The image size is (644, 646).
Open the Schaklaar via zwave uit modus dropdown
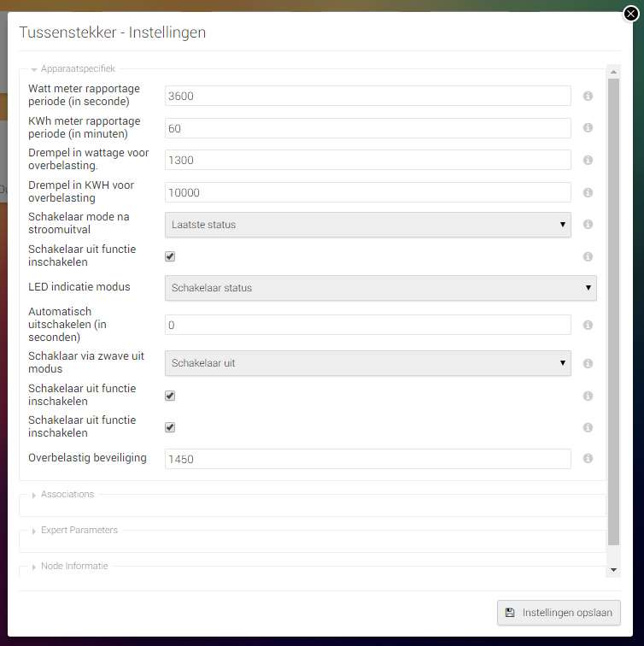367,363
